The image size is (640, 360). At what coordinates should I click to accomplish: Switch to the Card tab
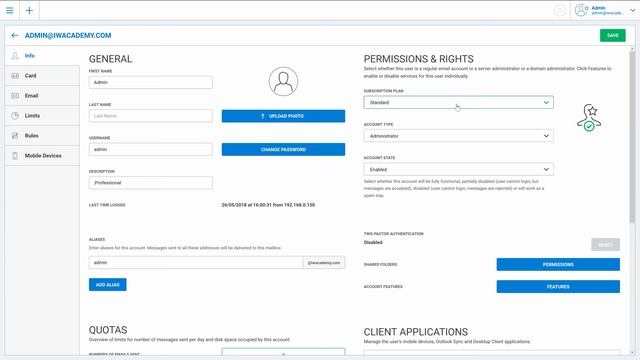pyautogui.click(x=42, y=76)
